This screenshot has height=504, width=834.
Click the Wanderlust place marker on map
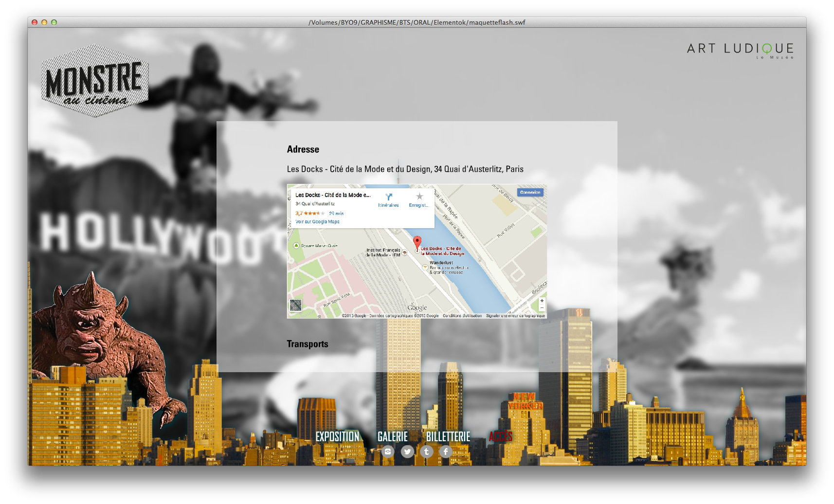point(425,267)
